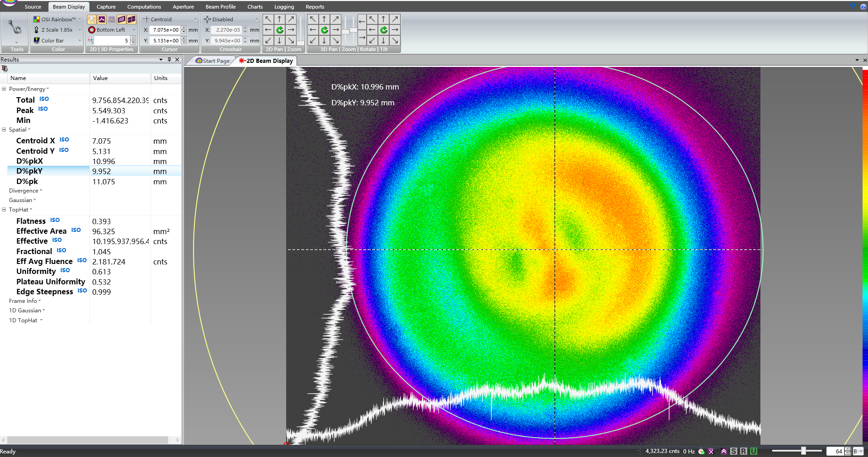Toggle the 2D grid view icon
The image size is (868, 457).
122,19
